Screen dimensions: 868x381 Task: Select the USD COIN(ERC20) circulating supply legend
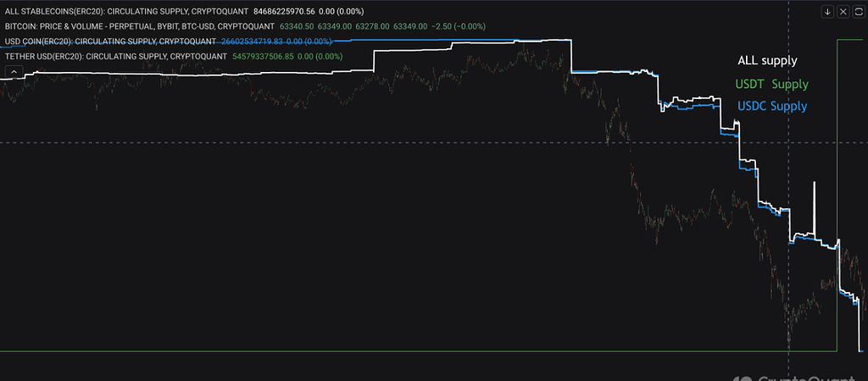(111, 41)
